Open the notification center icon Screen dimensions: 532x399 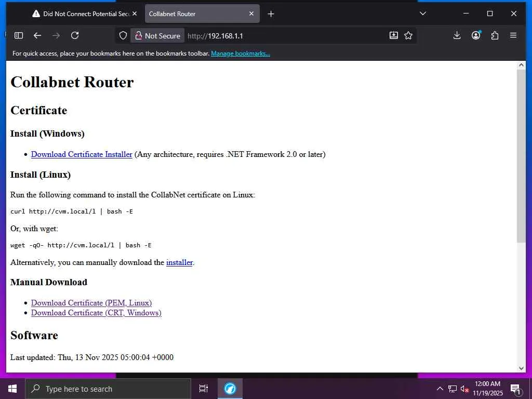(515, 389)
